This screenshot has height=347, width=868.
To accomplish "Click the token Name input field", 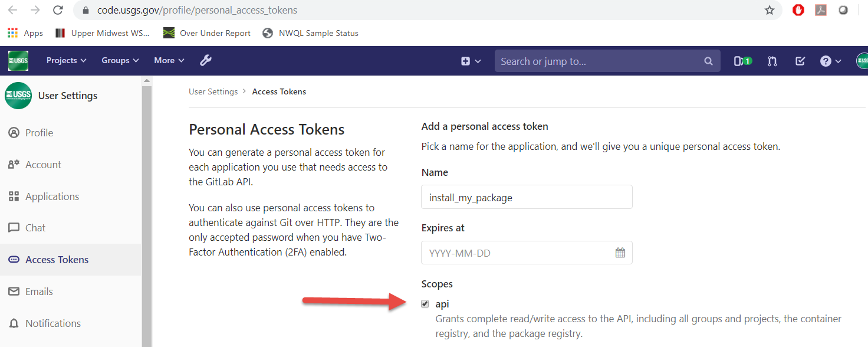I will tap(527, 197).
